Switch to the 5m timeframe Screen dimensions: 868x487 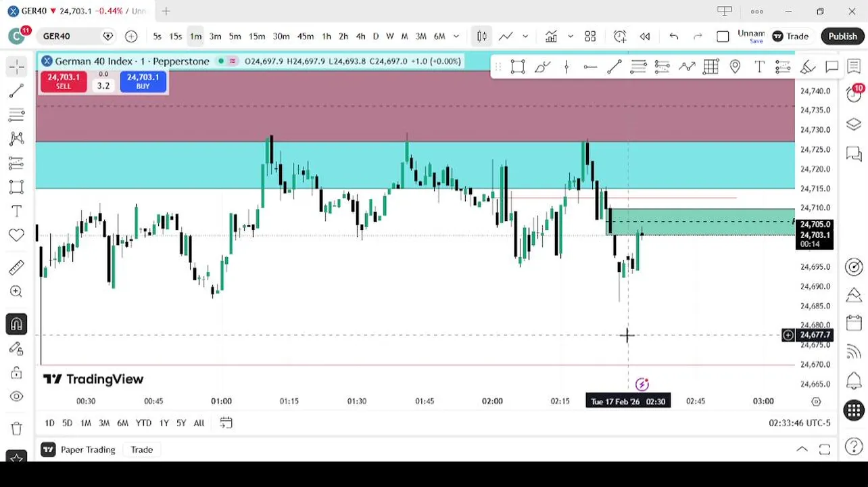(x=235, y=37)
